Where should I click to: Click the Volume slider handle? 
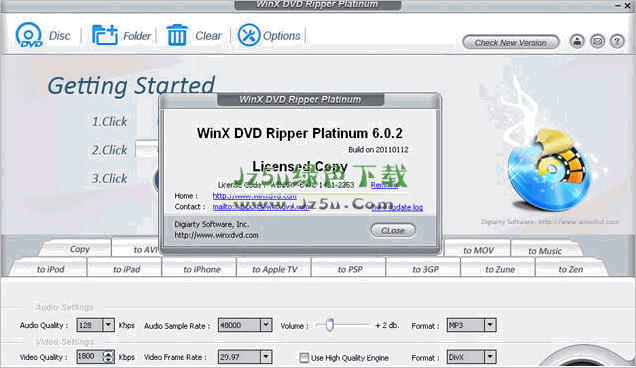(329, 325)
